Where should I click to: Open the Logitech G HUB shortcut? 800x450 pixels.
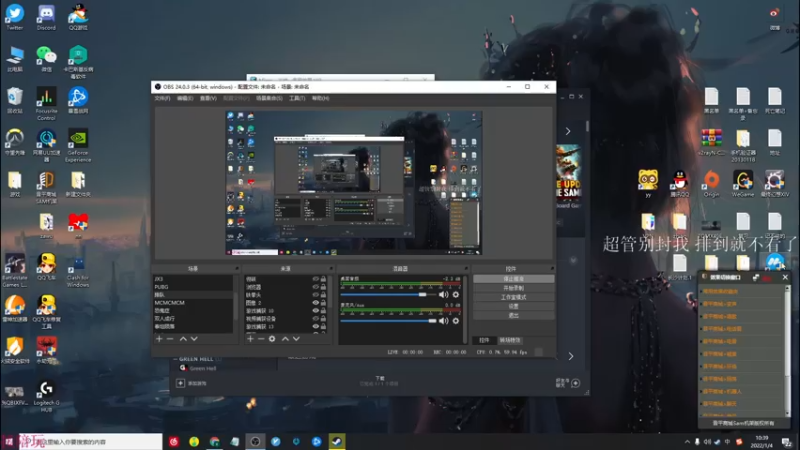pyautogui.click(x=46, y=396)
